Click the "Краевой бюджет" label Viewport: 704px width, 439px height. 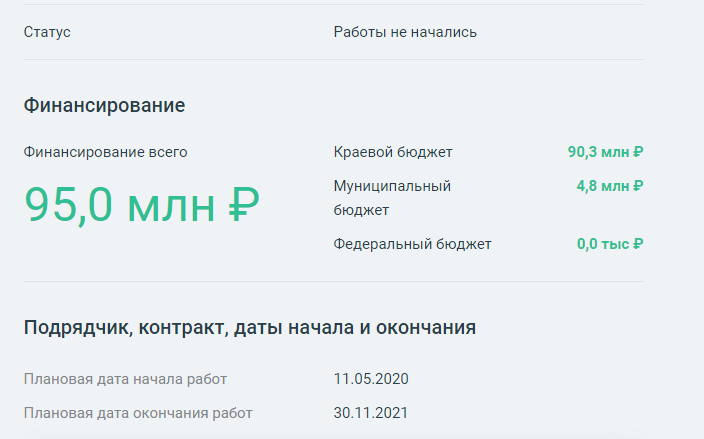tap(393, 152)
